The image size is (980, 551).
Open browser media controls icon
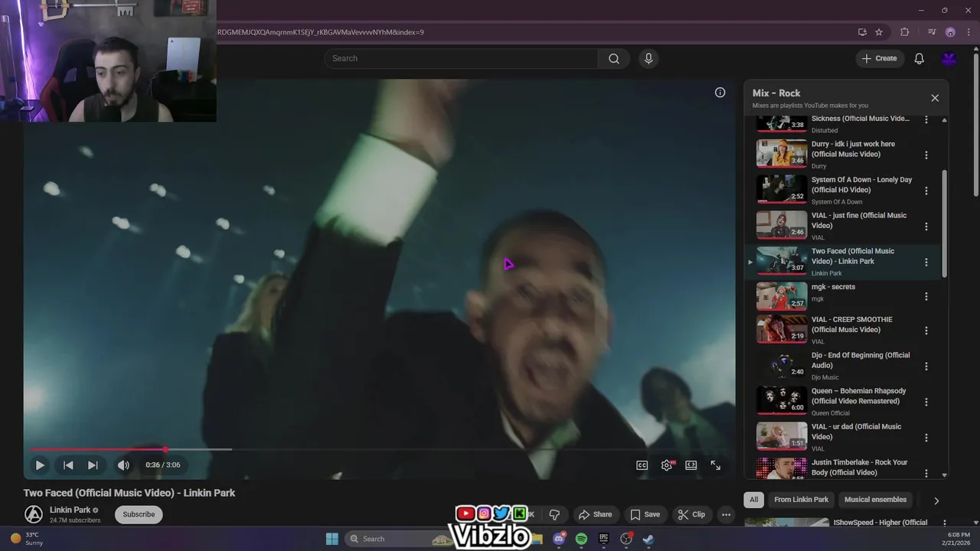(x=931, y=32)
